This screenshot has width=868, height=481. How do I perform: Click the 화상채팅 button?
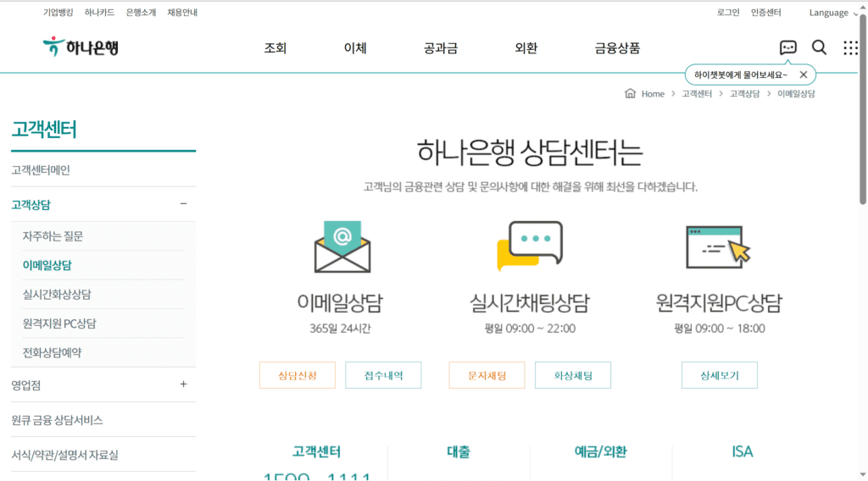click(x=573, y=375)
